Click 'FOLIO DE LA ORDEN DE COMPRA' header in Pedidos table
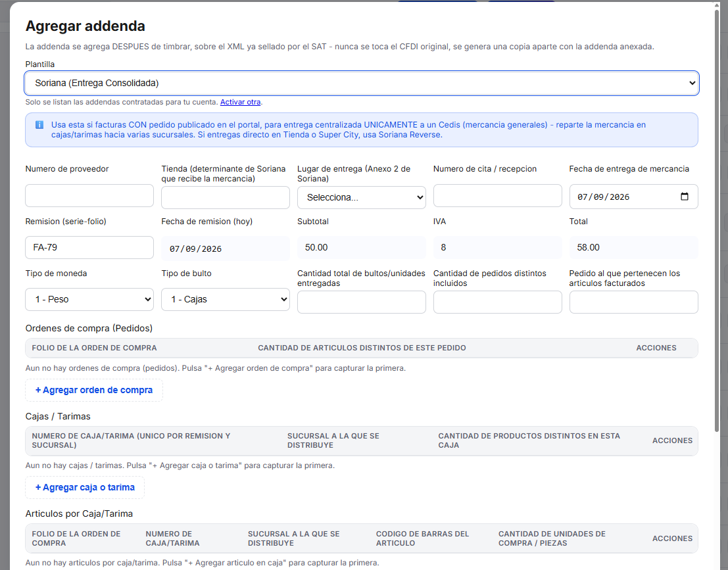This screenshot has height=570, width=728. point(94,348)
